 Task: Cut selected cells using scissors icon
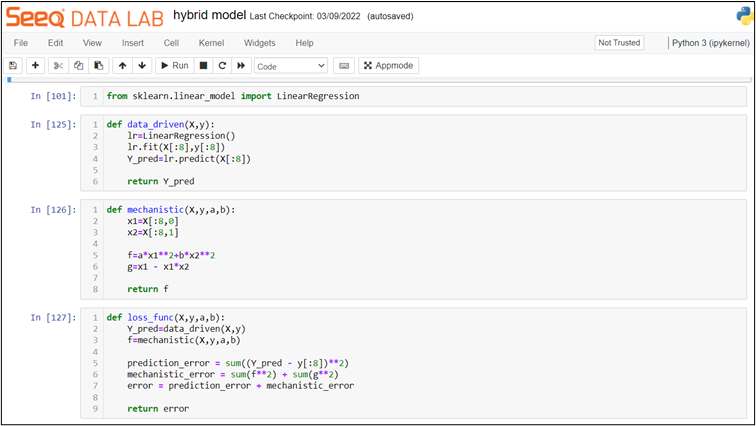pyautogui.click(x=58, y=66)
